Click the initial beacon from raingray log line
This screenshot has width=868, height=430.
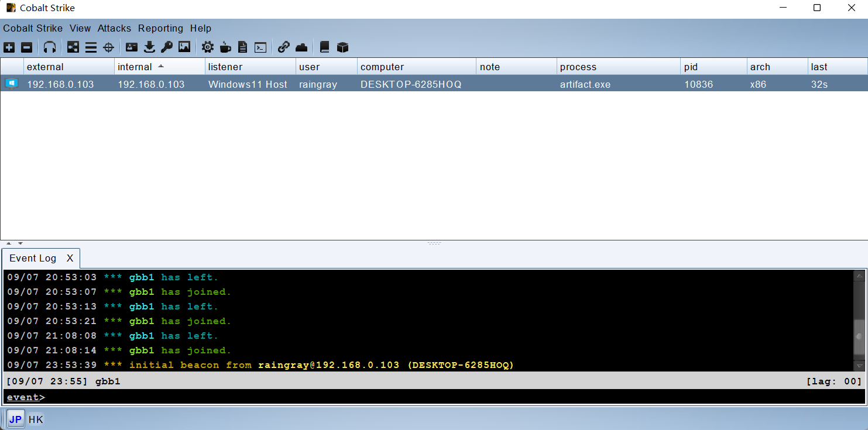click(260, 365)
